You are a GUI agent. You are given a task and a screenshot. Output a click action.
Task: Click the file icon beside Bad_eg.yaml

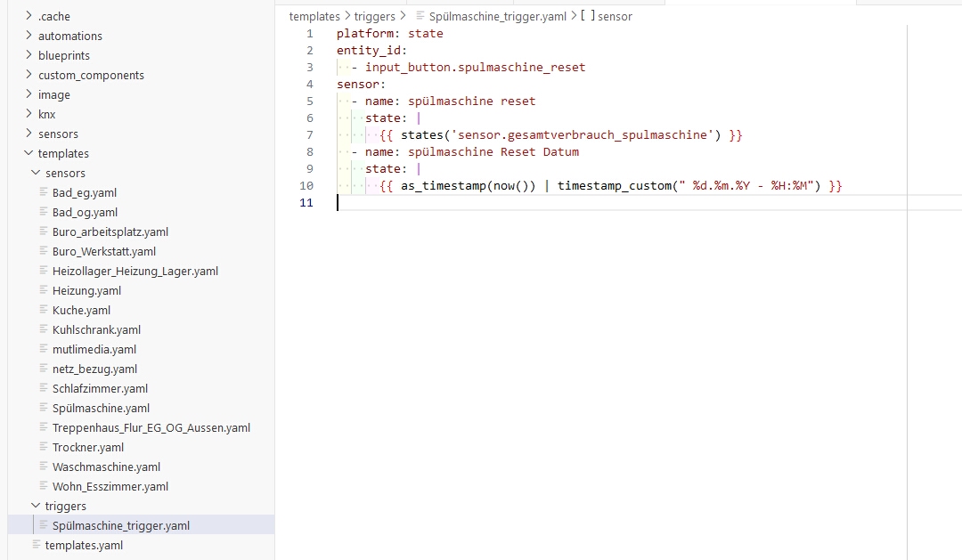tap(44, 192)
